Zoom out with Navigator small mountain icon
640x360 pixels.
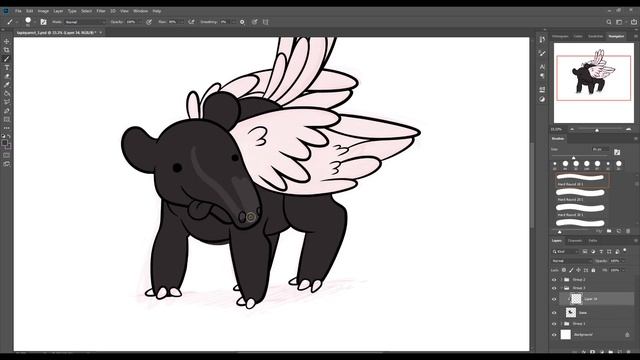pyautogui.click(x=572, y=129)
